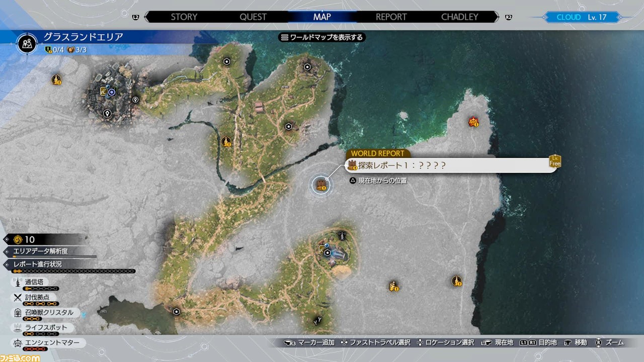644x362 pixels.
Task: Click the 0/4 quest counter icon
Action: point(48,50)
